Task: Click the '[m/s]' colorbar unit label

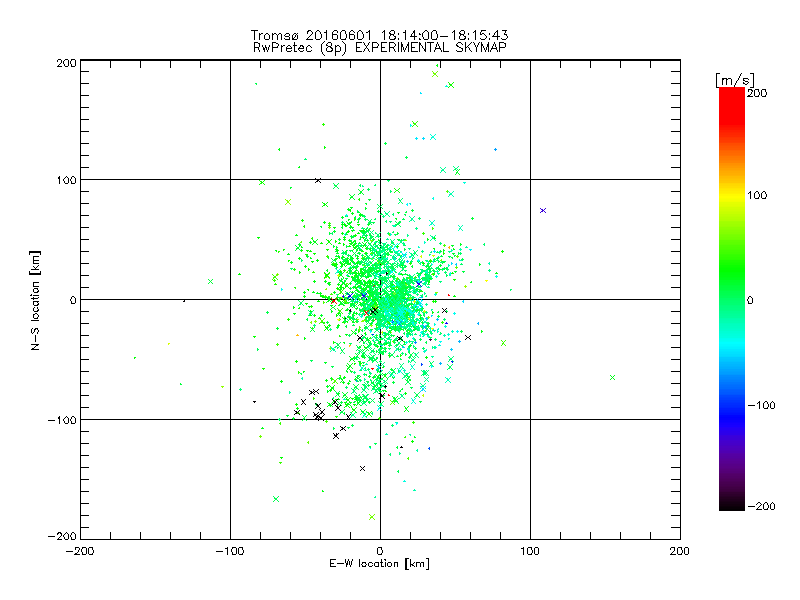Action: pyautogui.click(x=735, y=80)
